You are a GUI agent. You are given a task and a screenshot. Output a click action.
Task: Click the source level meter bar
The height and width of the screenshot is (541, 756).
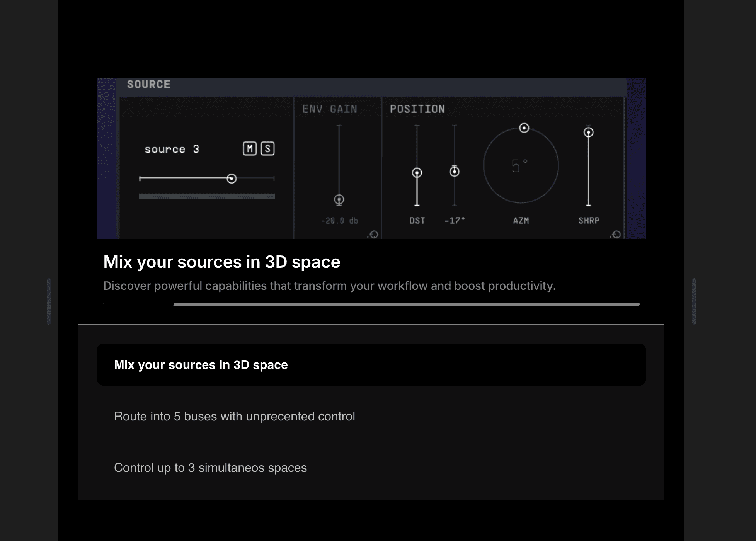coord(207,196)
